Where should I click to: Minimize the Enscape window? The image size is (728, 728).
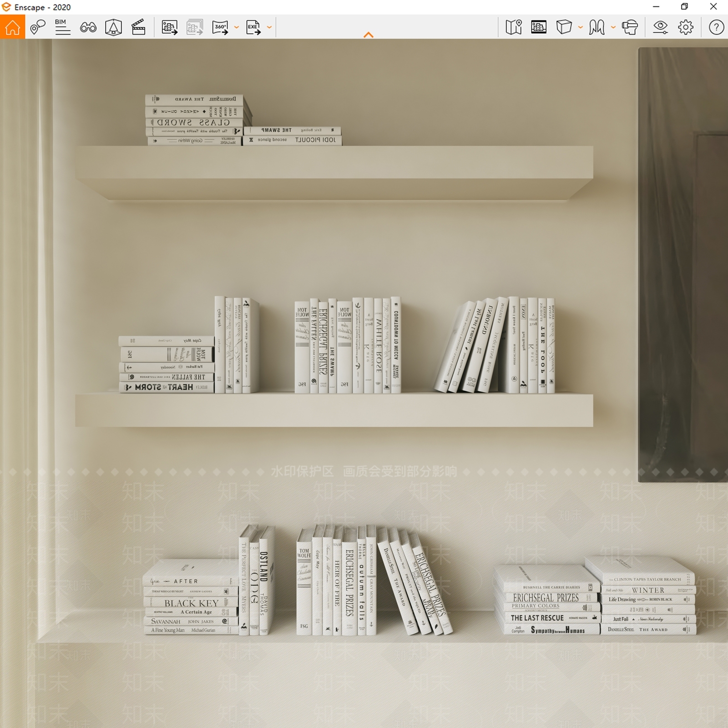pos(656,7)
